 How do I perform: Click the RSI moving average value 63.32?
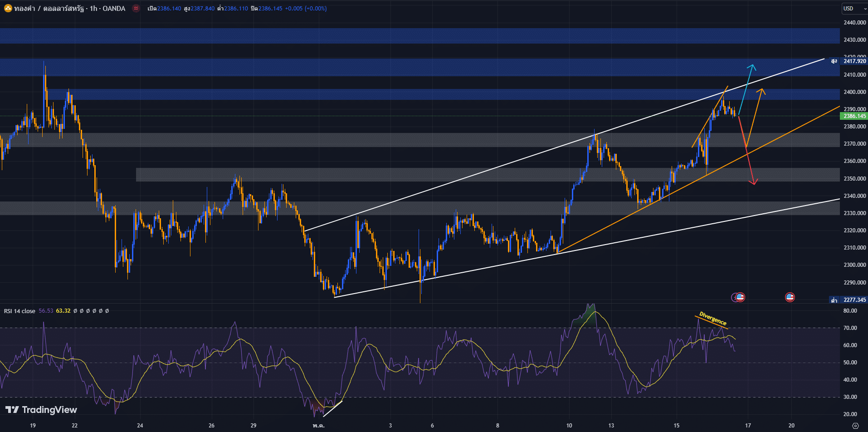(x=63, y=311)
